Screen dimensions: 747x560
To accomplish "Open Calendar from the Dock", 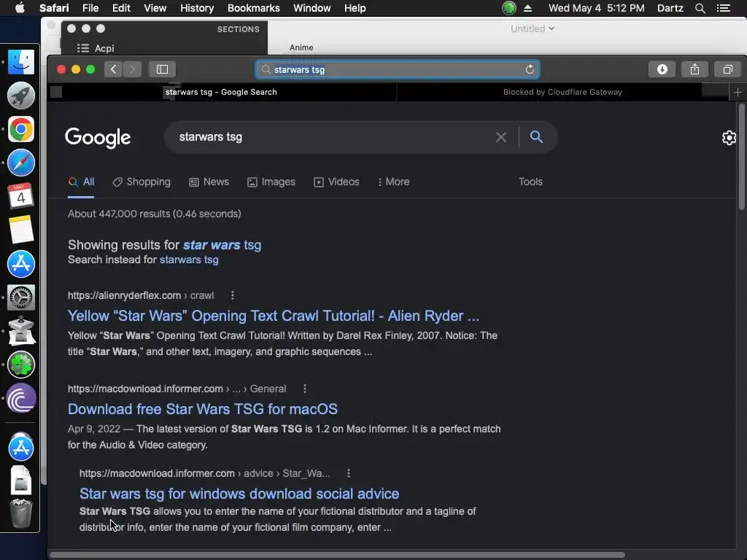I will click(21, 196).
